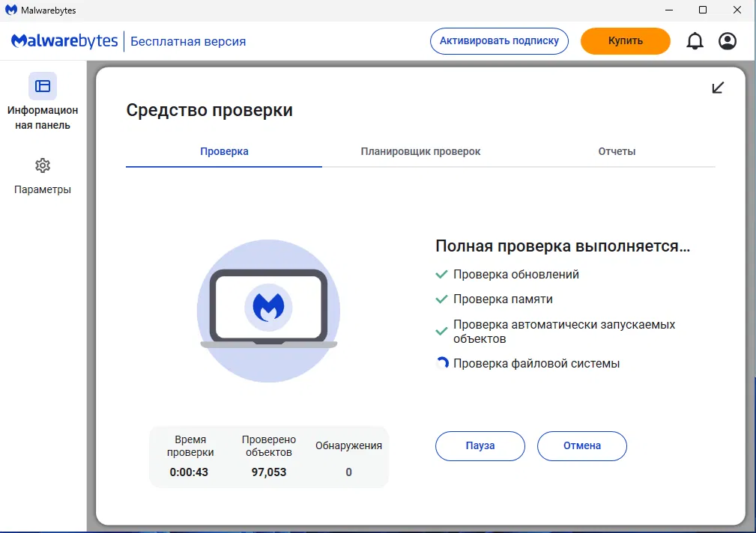
Task: Collapse scanner panel with diagonal arrow icon
Action: pyautogui.click(x=718, y=88)
